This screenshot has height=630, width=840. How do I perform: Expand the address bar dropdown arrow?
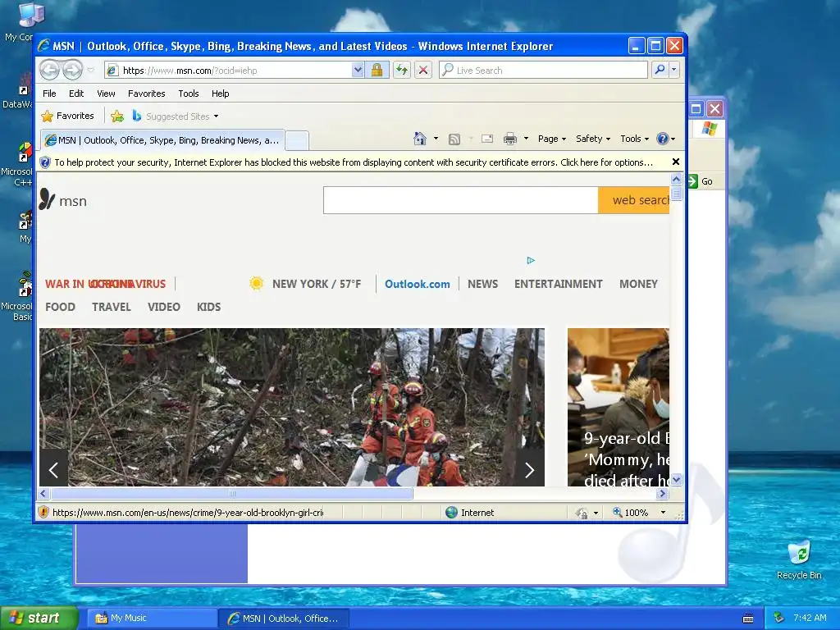coord(358,71)
